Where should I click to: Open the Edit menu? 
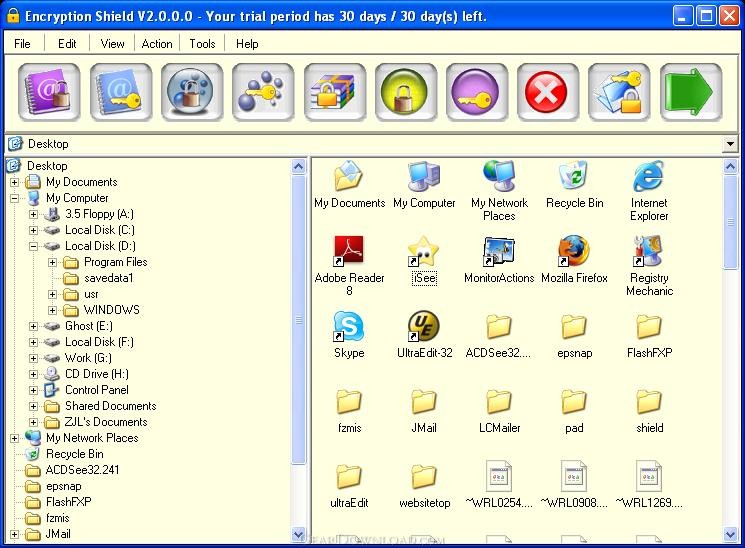pyautogui.click(x=67, y=44)
